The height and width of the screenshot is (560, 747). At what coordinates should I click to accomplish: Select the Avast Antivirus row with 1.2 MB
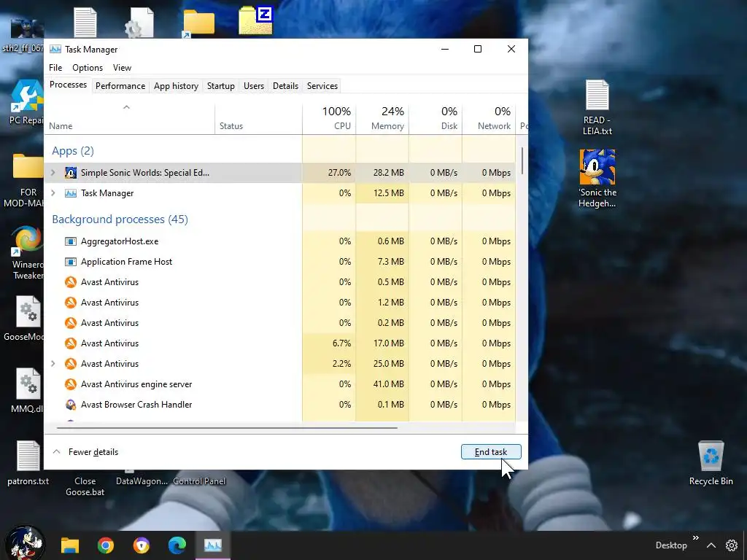point(280,303)
